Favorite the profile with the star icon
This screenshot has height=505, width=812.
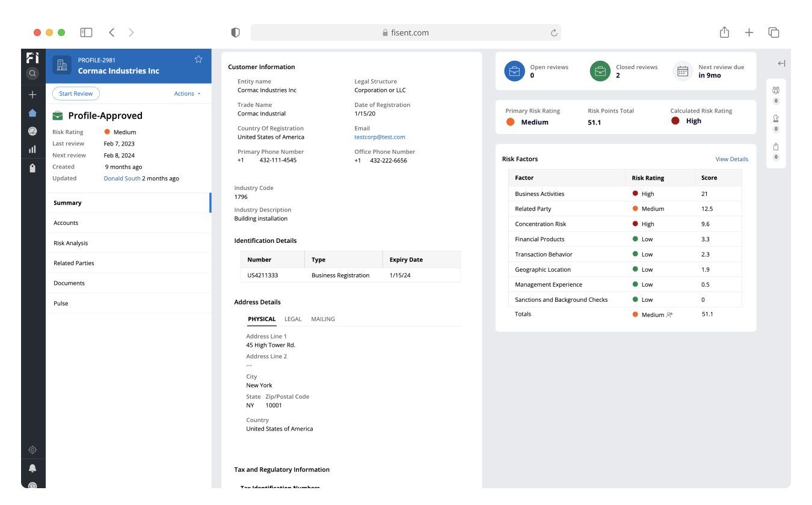[x=198, y=59]
